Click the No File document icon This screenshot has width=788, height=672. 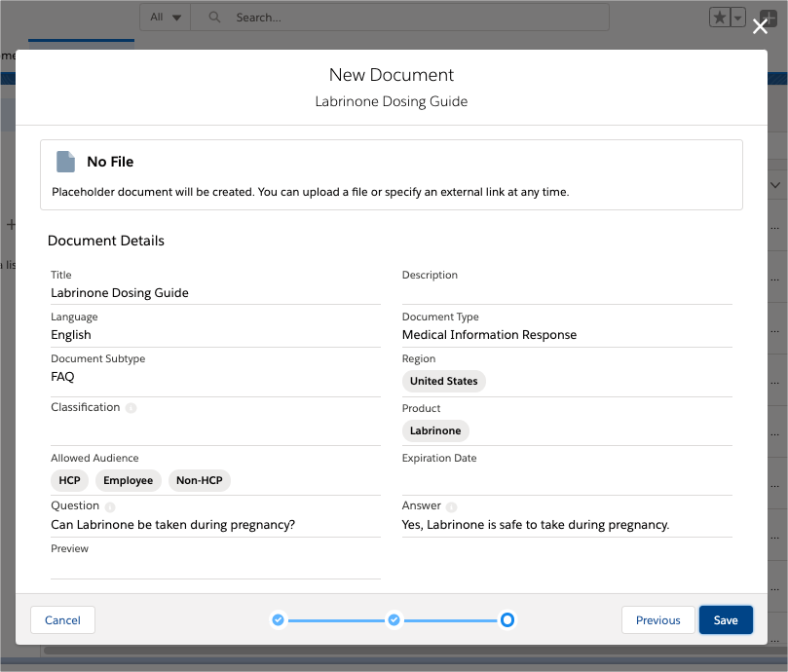(x=65, y=162)
